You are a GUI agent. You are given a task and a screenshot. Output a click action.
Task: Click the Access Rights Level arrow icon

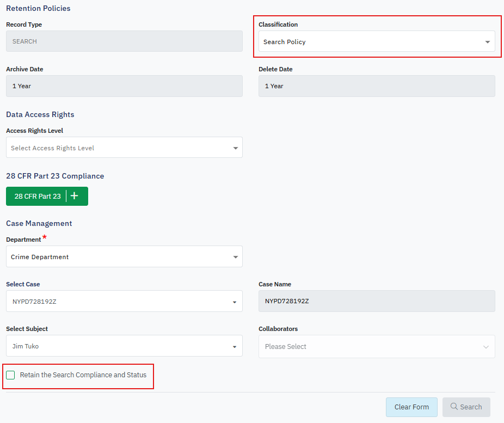(235, 148)
